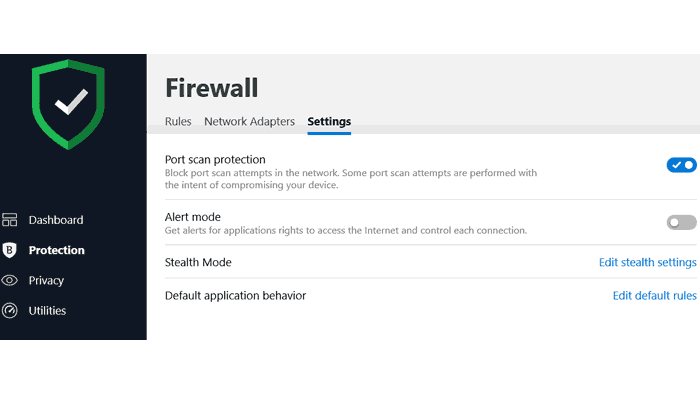Viewport: 700px width, 394px height.
Task: Click the Utilities gauge icon
Action: [9, 311]
